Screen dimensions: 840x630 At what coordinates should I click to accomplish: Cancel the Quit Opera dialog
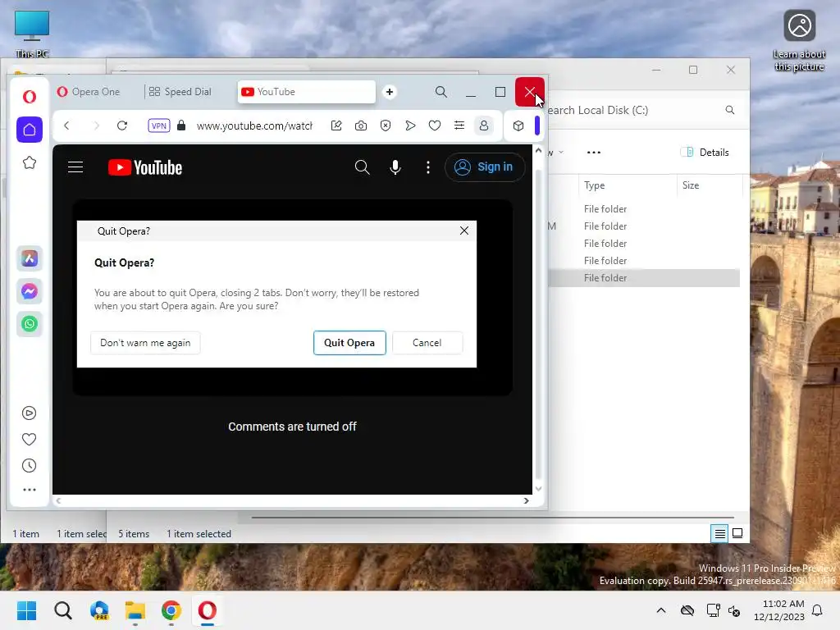[427, 343]
